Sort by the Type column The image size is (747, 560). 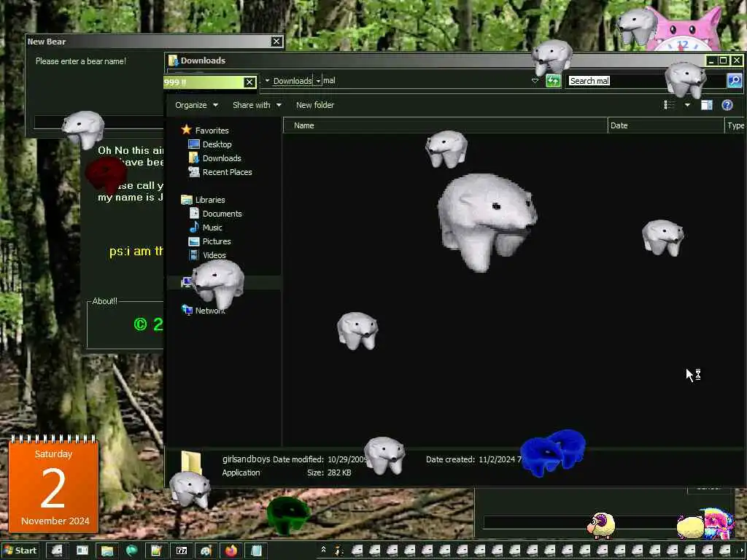[x=735, y=125]
